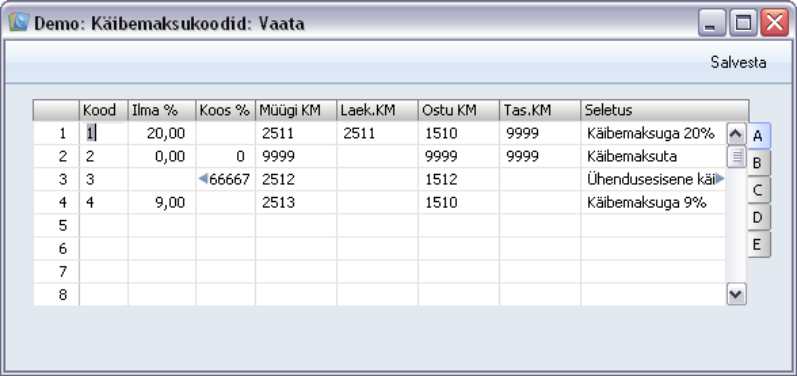The height and width of the screenshot is (376, 797).
Task: Click the Koos % value 0 in row 2
Action: (x=226, y=156)
